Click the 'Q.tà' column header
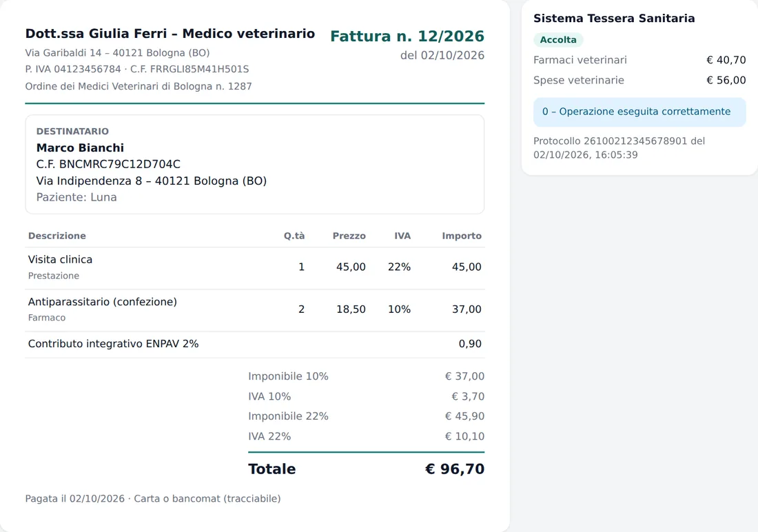758x532 pixels. coord(294,236)
